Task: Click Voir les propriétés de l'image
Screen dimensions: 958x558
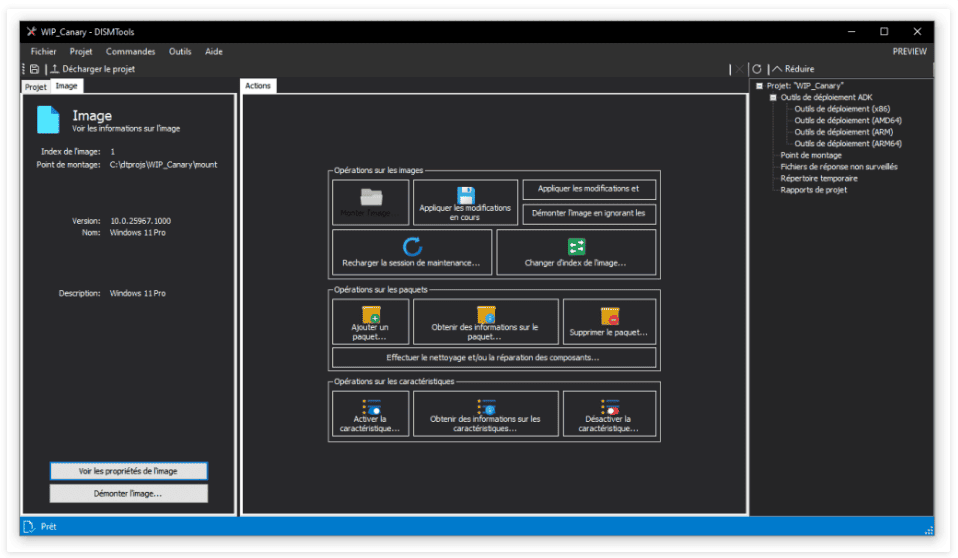Action: [x=128, y=471]
